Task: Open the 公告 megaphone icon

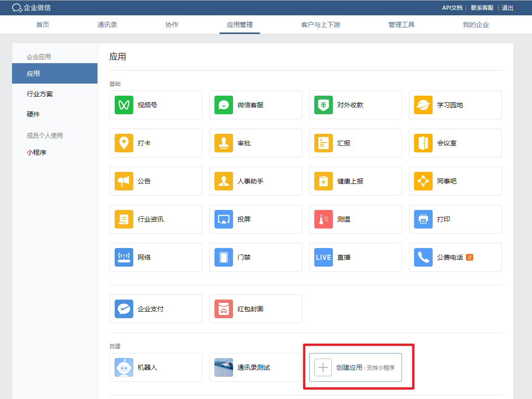Action: 124,181
